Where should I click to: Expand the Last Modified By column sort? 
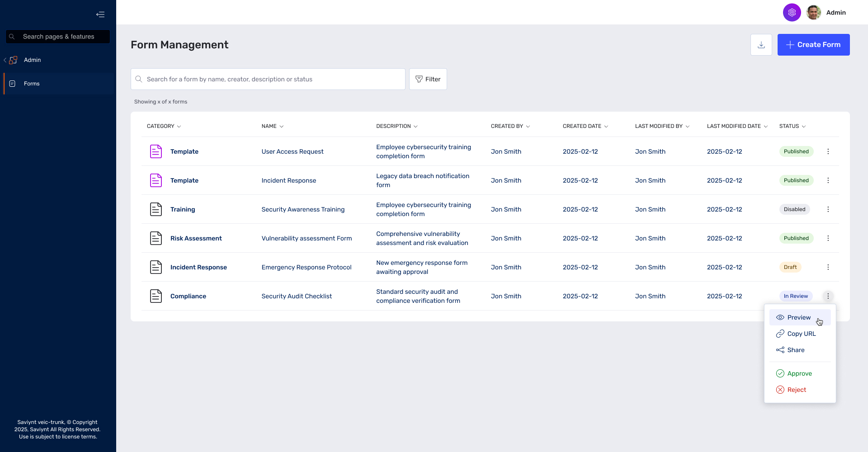688,127
